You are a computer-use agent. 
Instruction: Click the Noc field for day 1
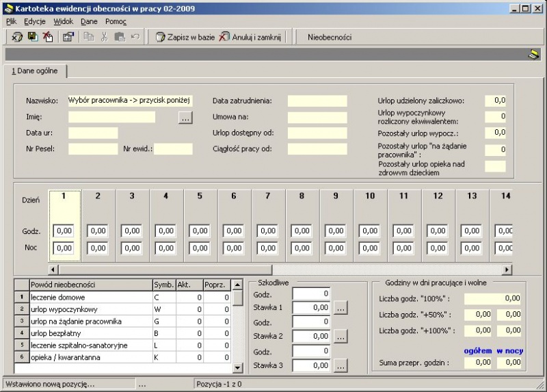pyautogui.click(x=64, y=248)
